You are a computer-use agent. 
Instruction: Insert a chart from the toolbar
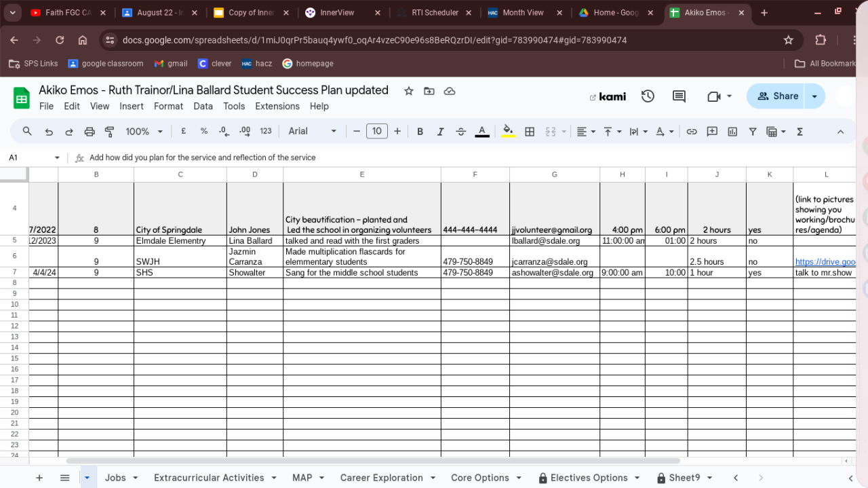tap(732, 132)
